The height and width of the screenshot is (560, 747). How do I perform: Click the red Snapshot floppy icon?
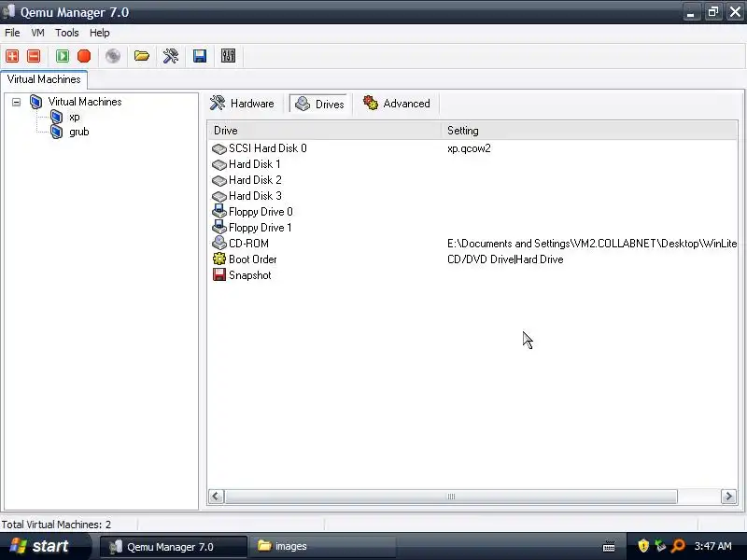(x=219, y=274)
